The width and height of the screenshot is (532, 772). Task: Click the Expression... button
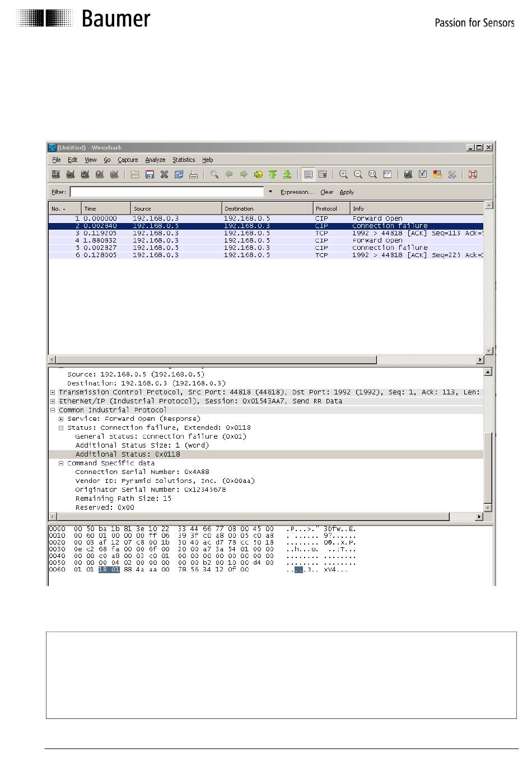point(297,192)
